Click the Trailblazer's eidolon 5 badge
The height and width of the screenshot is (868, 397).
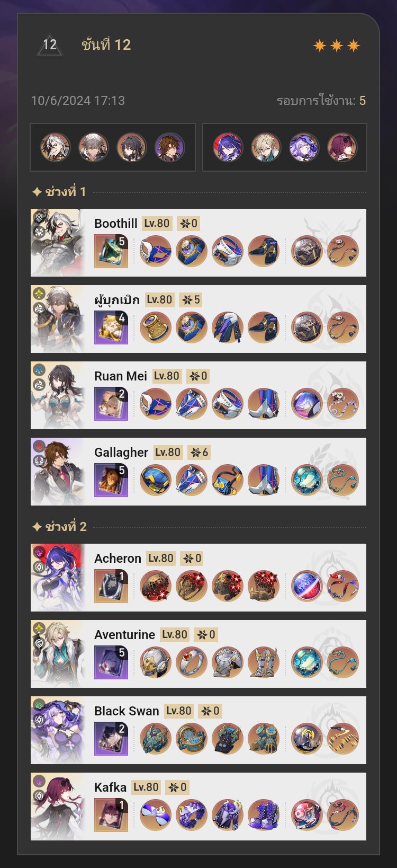[x=190, y=300]
